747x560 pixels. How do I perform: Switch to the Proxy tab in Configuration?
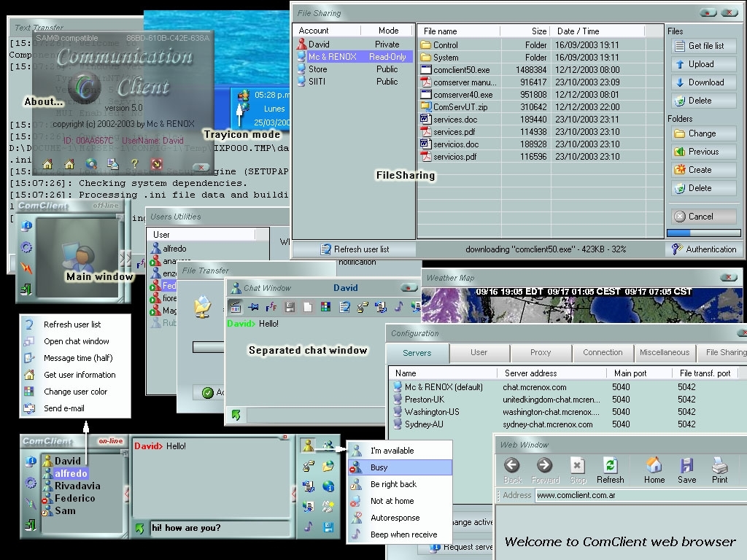click(x=541, y=353)
